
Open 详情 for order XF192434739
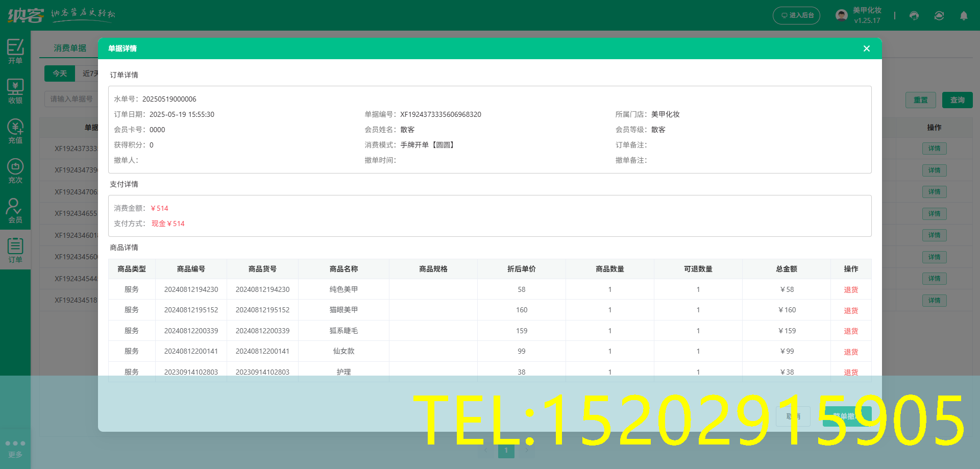pyautogui.click(x=934, y=170)
